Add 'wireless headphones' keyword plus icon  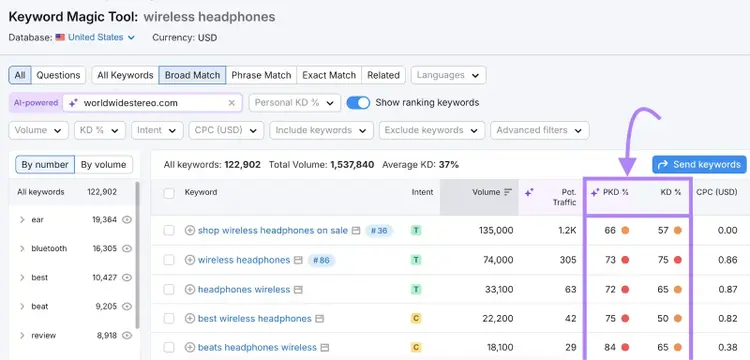coord(190,260)
